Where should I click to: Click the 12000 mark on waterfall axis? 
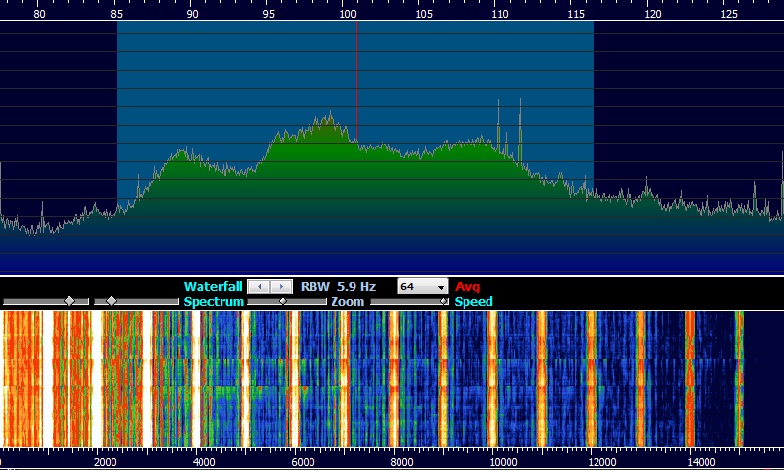coord(602,462)
